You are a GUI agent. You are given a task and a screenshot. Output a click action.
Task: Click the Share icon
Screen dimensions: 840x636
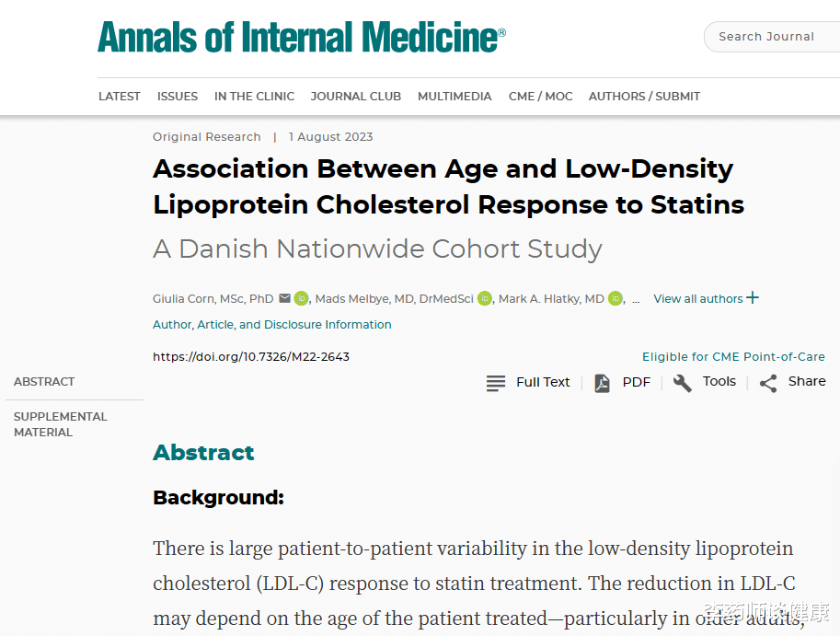(x=768, y=383)
